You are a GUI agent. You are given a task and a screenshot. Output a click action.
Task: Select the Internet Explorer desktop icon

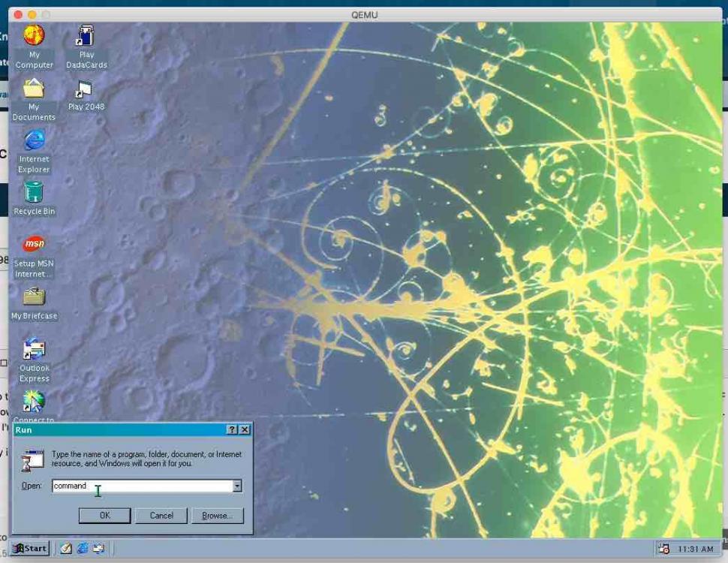(x=34, y=141)
